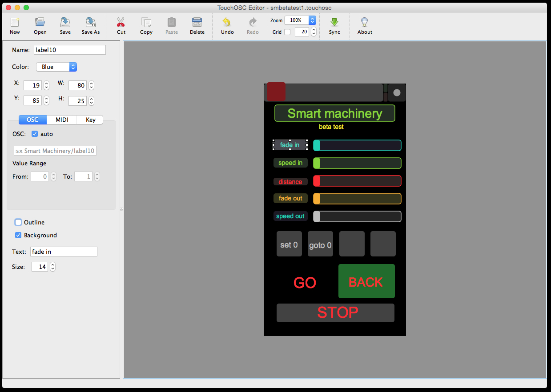
Task: Click the dark red page tab in layout
Action: point(276,92)
